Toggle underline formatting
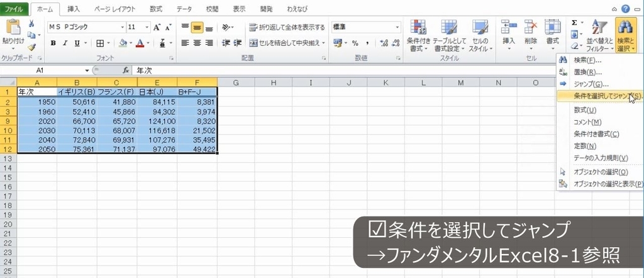644x278 pixels. [77, 43]
